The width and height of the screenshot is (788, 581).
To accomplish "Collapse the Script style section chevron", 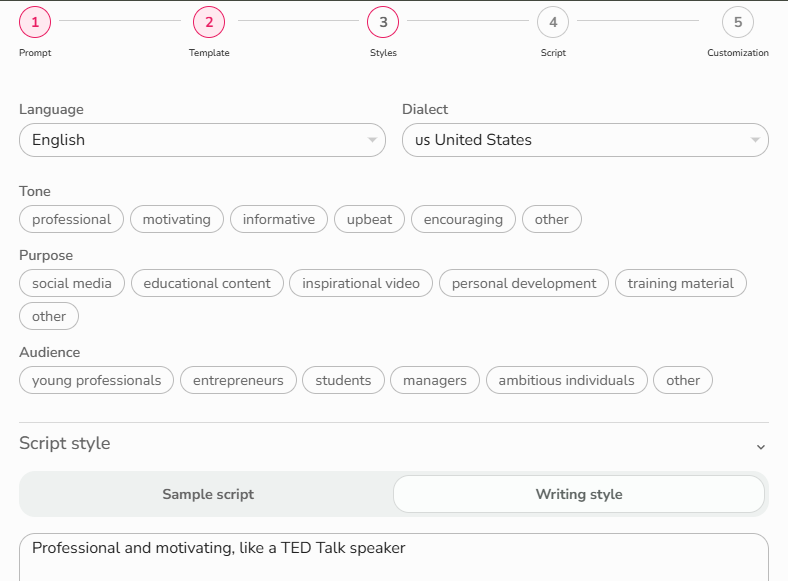I will (761, 446).
